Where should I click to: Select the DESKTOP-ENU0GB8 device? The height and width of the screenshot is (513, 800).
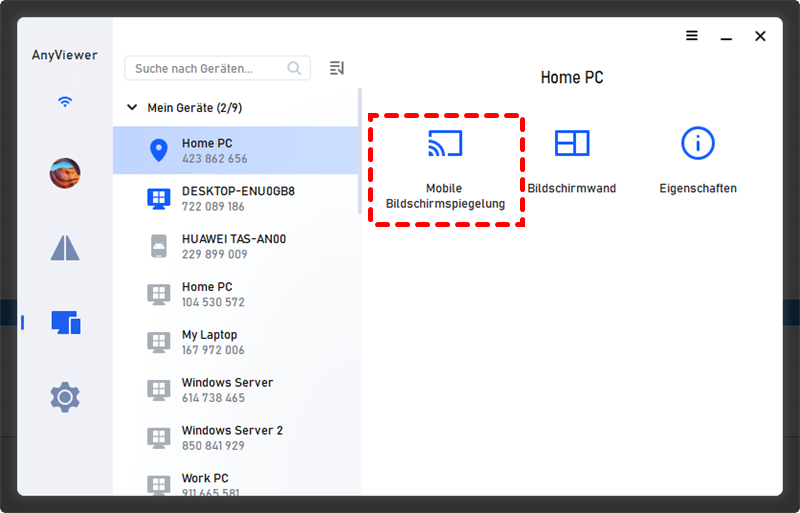(236, 198)
